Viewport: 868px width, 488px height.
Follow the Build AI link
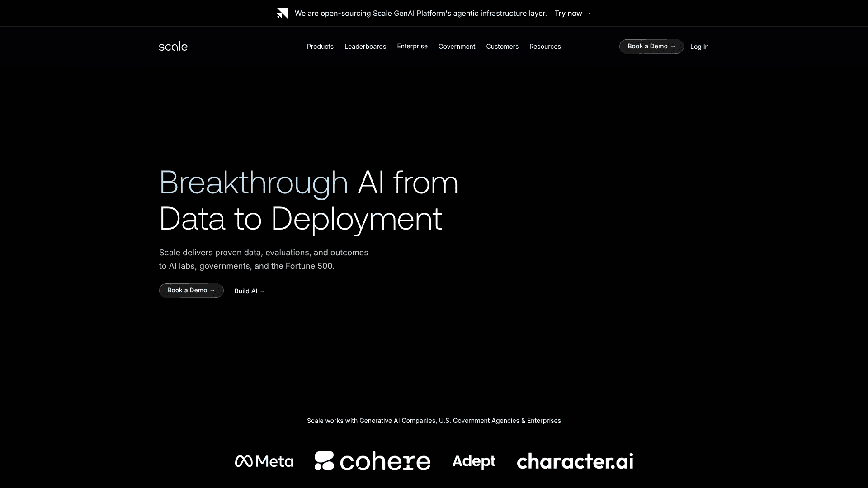(250, 291)
